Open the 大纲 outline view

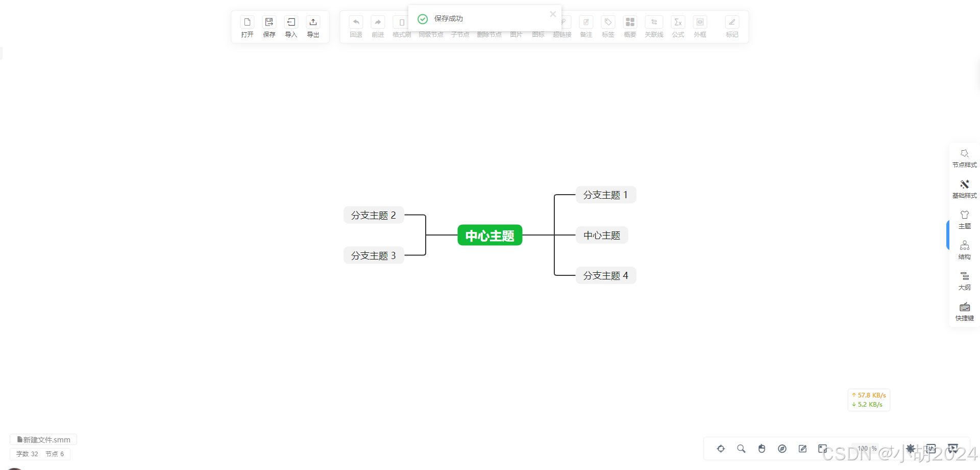tap(964, 280)
